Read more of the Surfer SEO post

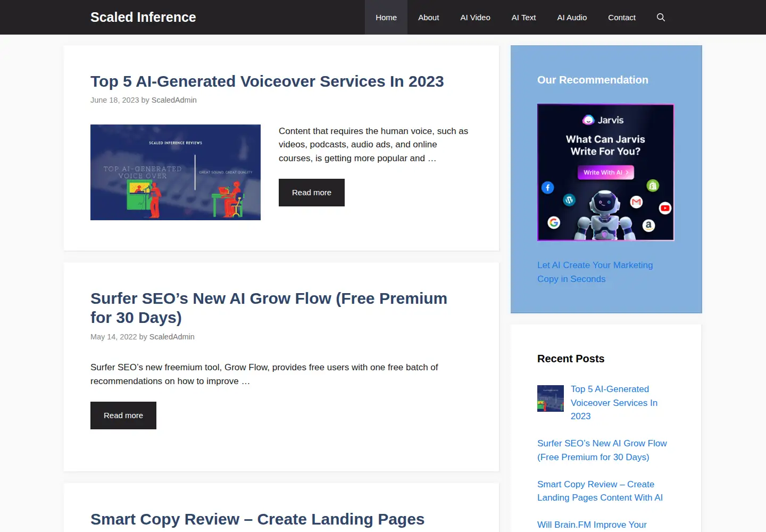[123, 415]
